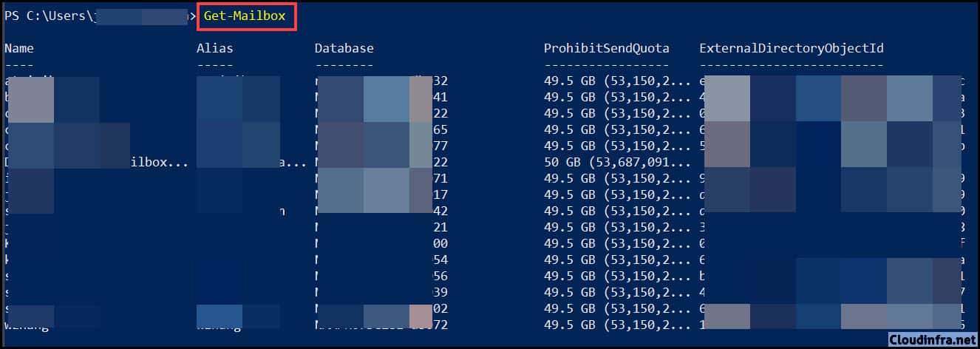Click the last 49.5 GB quota entry
The width and height of the screenshot is (980, 349).
[606, 325]
